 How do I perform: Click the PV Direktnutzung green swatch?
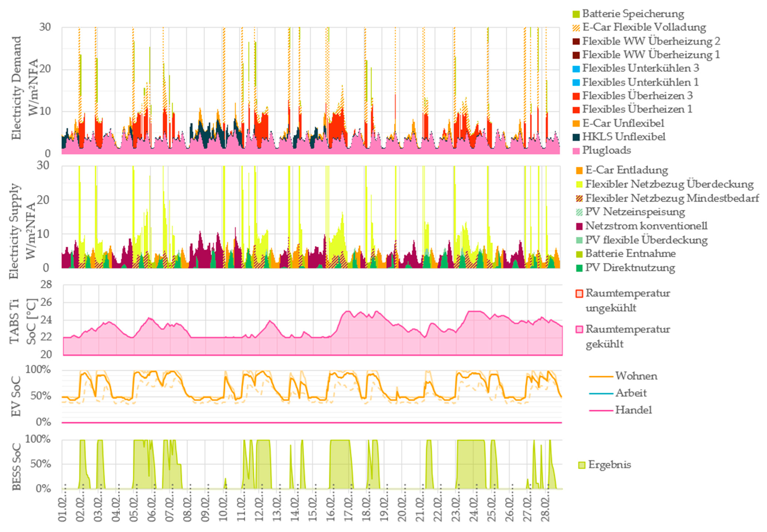point(579,268)
